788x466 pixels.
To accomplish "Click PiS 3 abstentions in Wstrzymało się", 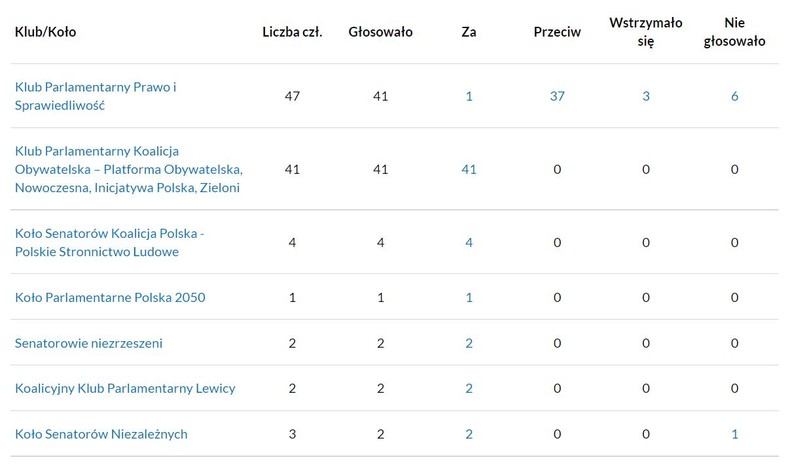I will (x=646, y=96).
